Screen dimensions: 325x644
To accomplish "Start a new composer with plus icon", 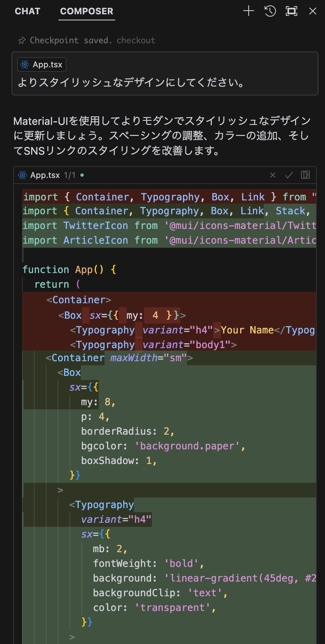I will click(x=249, y=11).
